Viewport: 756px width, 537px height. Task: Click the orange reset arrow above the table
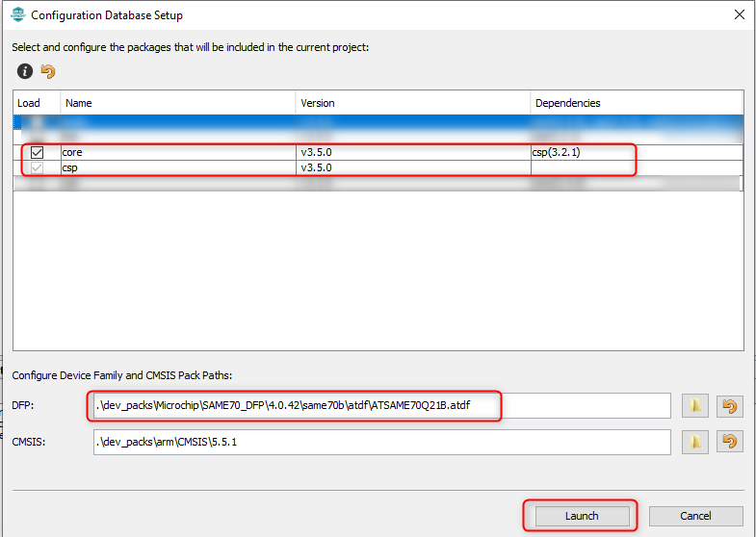(48, 71)
